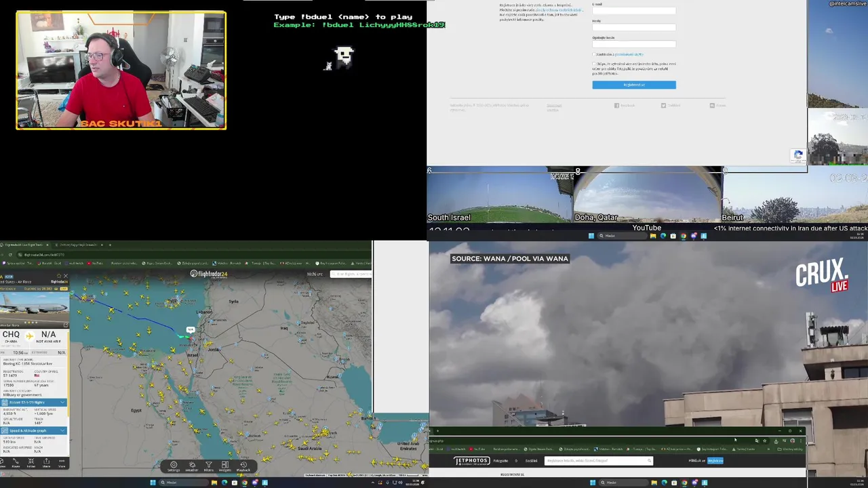Open Fórum link in page footer

pos(717,105)
